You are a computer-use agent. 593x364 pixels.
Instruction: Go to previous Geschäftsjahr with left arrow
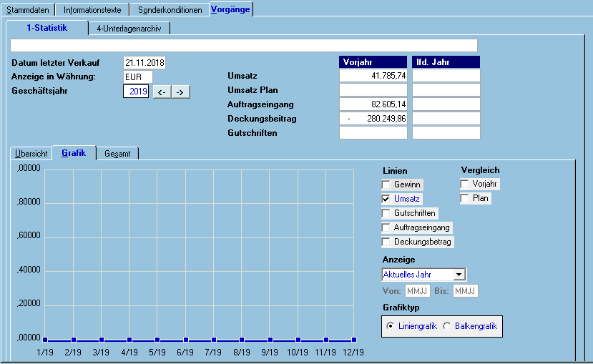tap(162, 92)
